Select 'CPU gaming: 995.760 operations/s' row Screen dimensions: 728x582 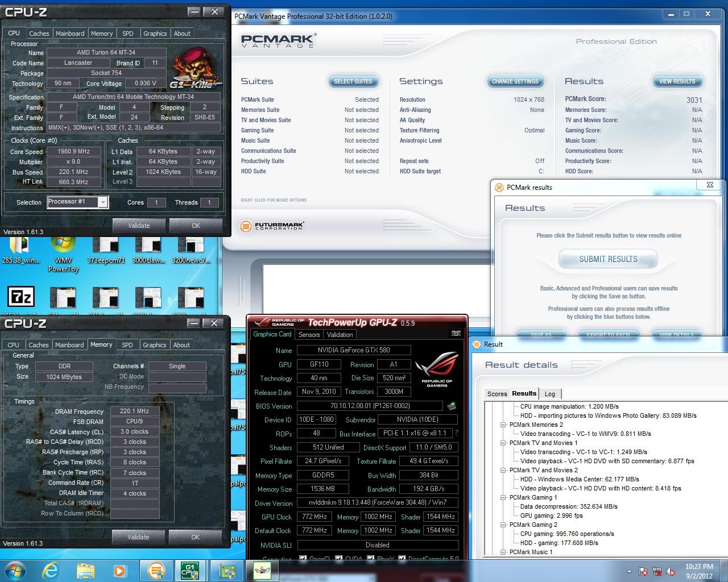tap(567, 534)
